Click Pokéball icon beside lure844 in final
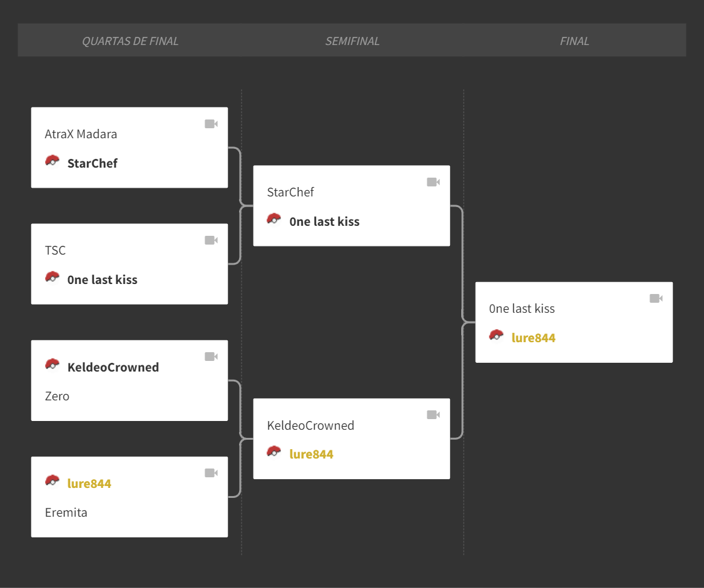 click(x=496, y=335)
